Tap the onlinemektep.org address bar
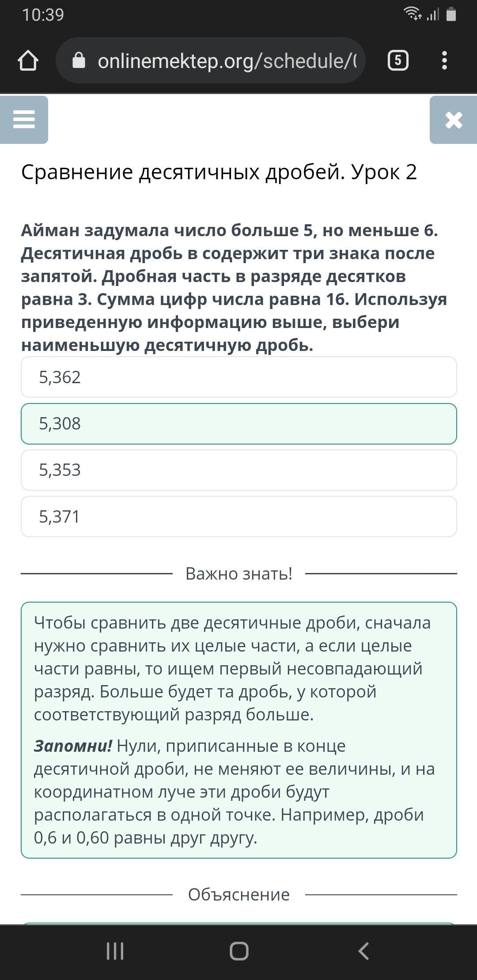477x980 pixels. click(x=211, y=60)
